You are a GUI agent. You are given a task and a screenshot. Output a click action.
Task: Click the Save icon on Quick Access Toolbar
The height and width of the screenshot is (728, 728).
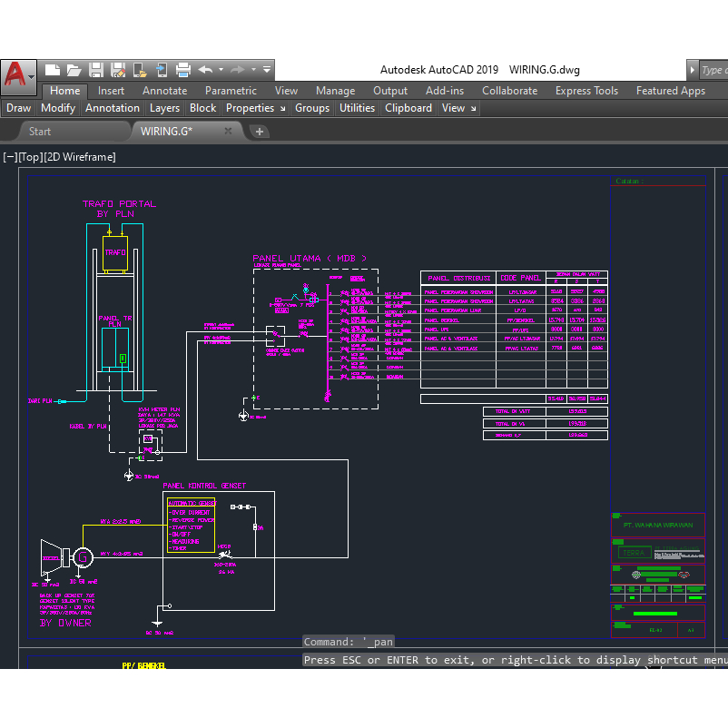pyautogui.click(x=96, y=69)
